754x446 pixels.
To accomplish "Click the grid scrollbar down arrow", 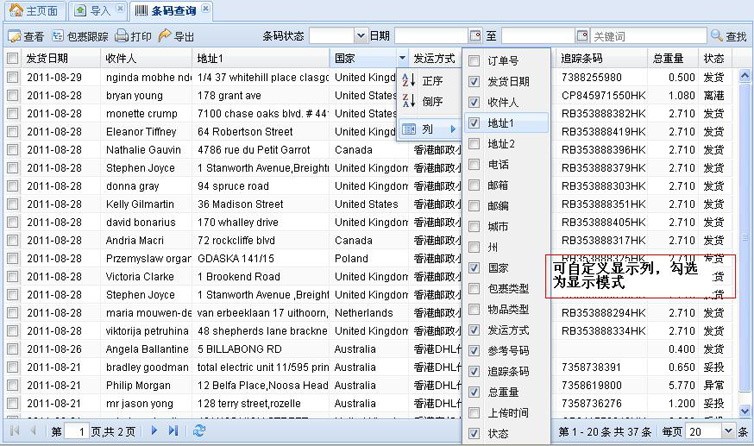I will click(x=745, y=410).
